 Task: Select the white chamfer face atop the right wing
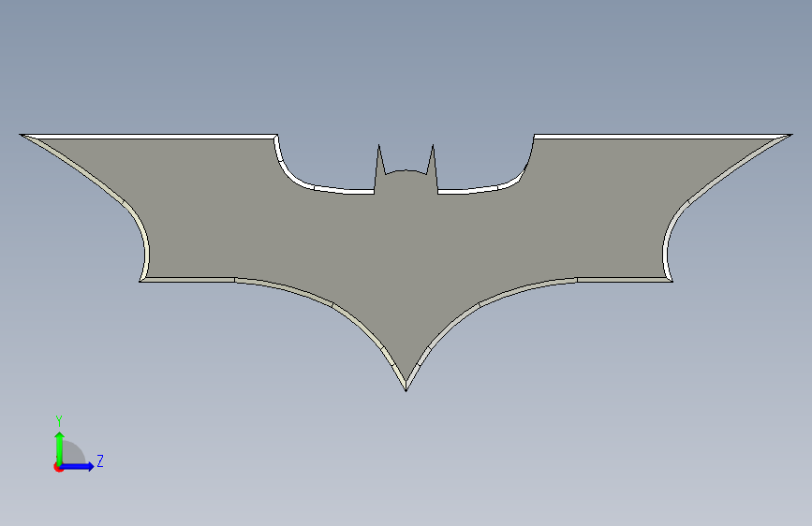coord(662,137)
